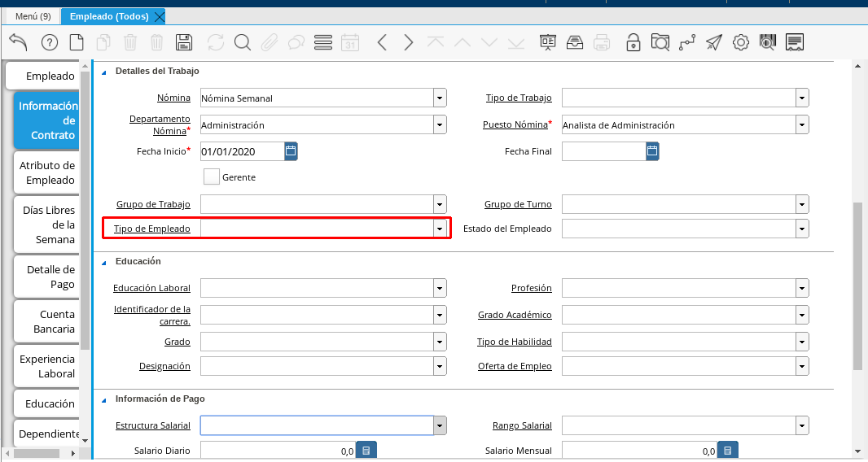Viewport: 868px width, 462px height.
Task: Save the record with the floppy disk icon
Action: point(184,42)
